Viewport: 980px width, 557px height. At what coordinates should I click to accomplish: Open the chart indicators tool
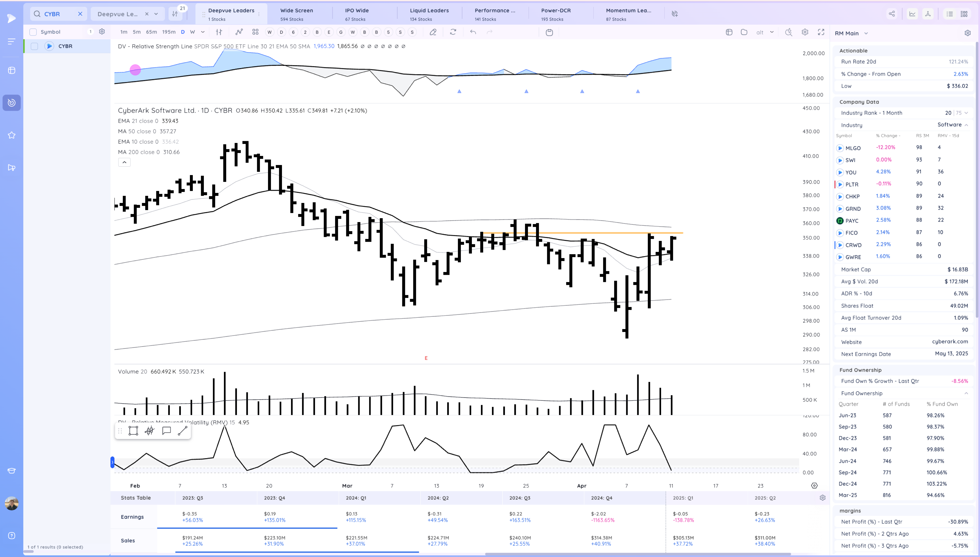[239, 32]
